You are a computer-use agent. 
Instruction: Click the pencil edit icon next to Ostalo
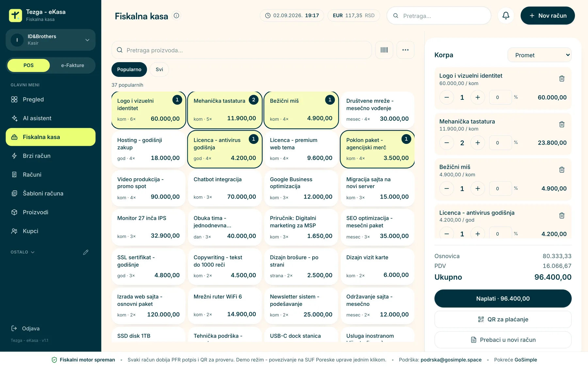(x=86, y=252)
